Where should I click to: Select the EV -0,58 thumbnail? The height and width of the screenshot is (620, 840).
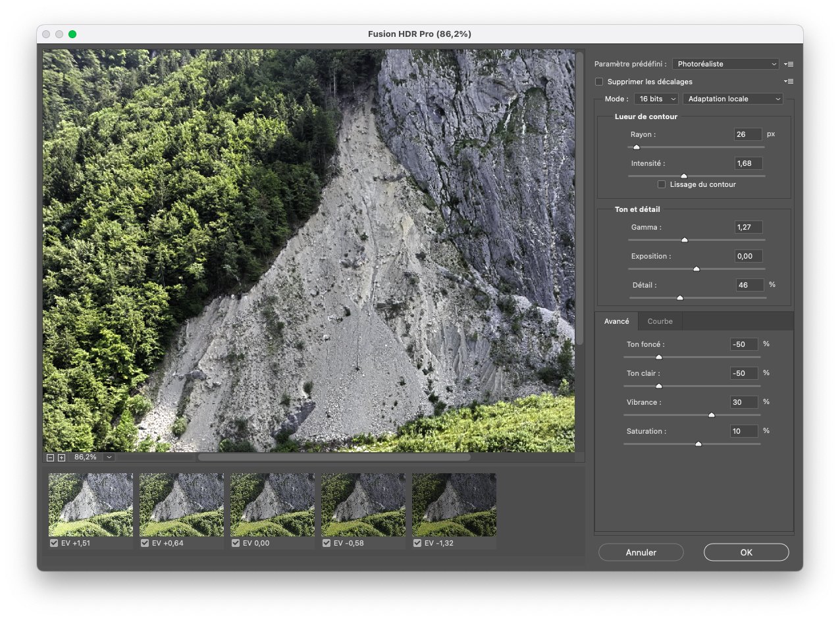click(363, 505)
